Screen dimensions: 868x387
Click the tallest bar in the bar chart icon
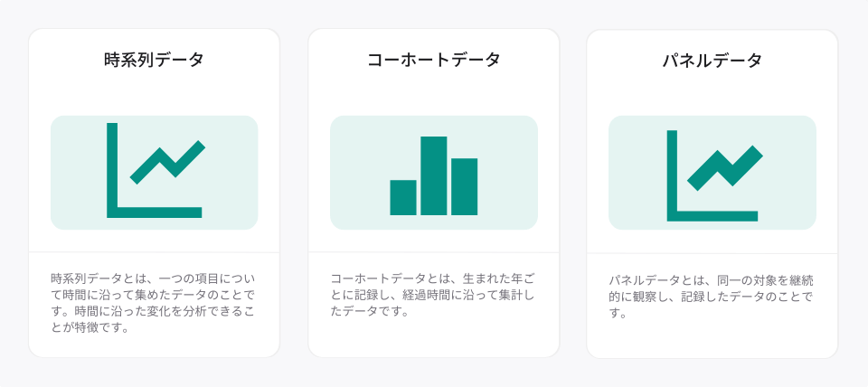pos(433,175)
